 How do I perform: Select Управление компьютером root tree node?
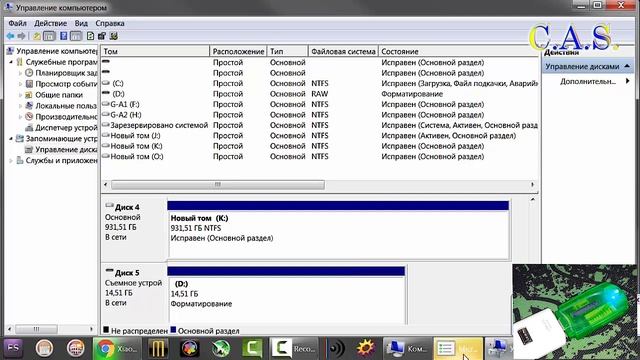click(52, 51)
